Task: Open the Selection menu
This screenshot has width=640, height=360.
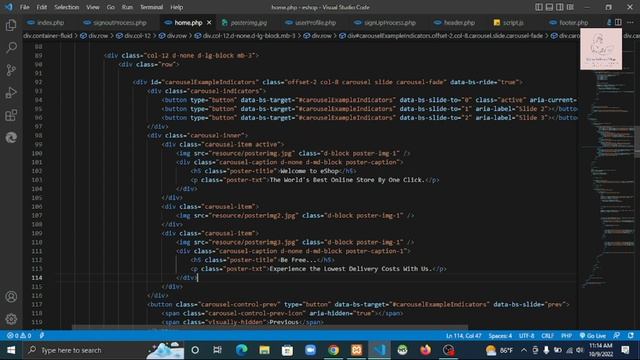Action: [66, 7]
